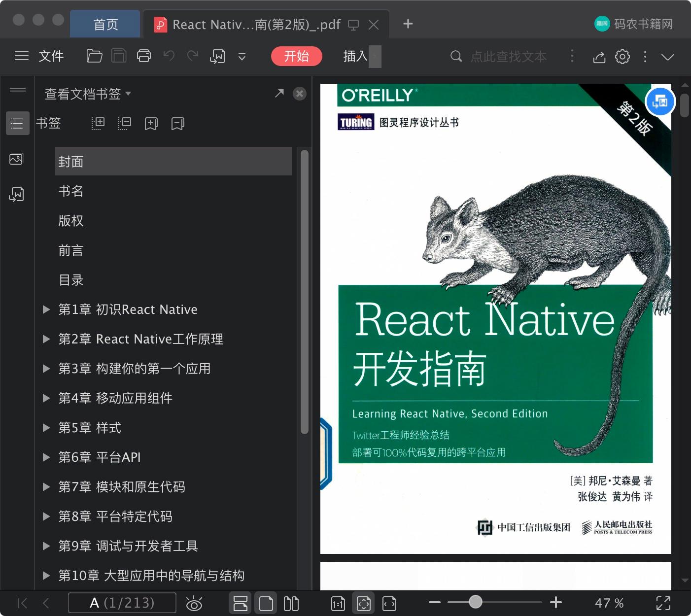Add a new bookmark icon
Screen dimensions: 691x616
tap(151, 124)
